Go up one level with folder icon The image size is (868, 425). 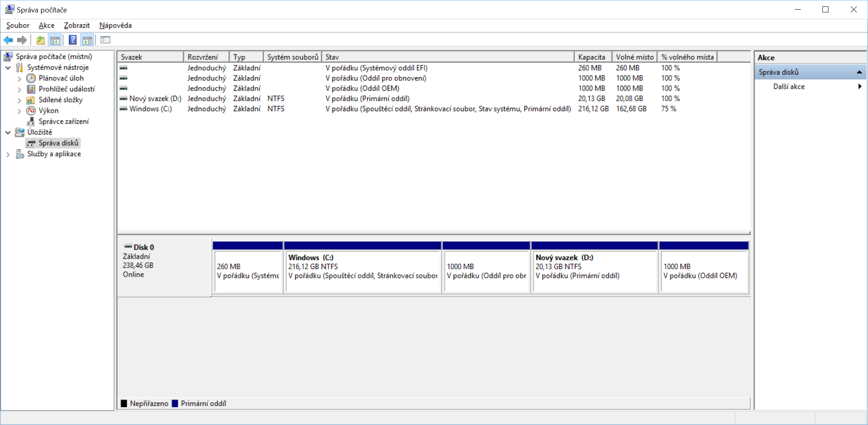coord(40,40)
